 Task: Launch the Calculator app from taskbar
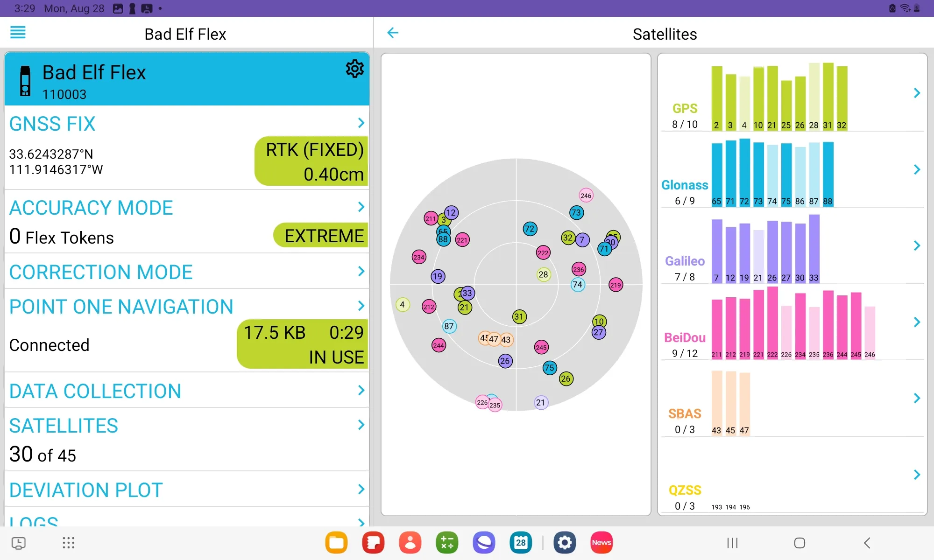click(447, 543)
